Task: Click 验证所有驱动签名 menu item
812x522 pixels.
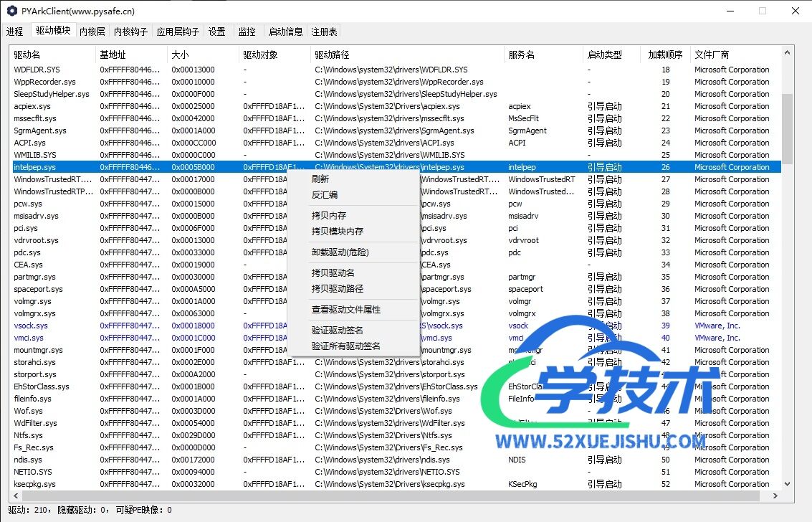Action: (x=346, y=346)
